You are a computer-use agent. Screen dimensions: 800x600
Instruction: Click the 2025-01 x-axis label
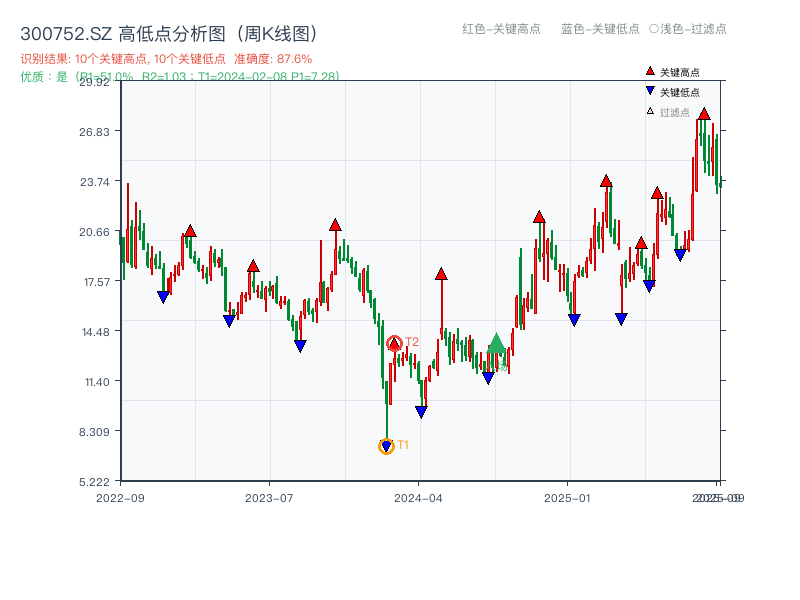click(567, 498)
